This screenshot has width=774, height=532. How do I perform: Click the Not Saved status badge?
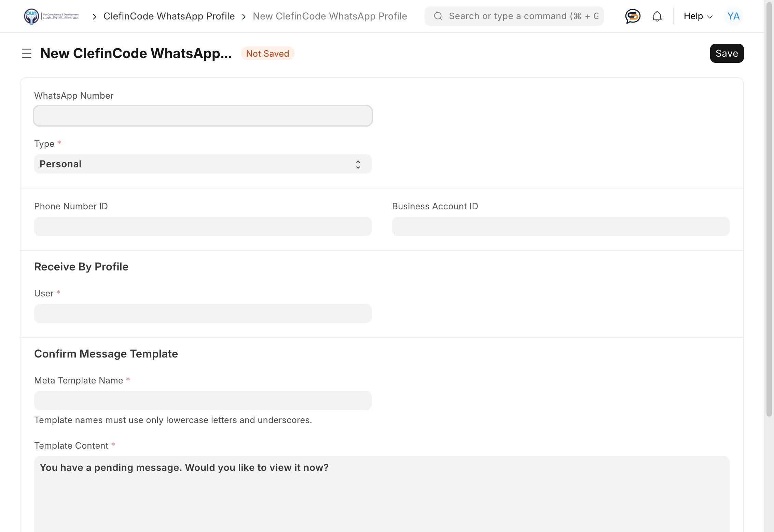267,54
